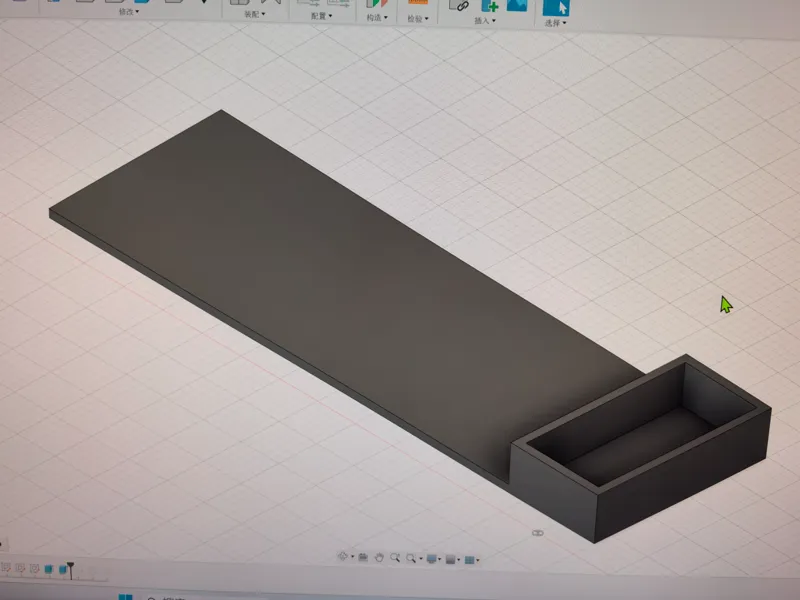Select the first sketch feature in timeline
The image size is (800, 600).
(x=6, y=567)
